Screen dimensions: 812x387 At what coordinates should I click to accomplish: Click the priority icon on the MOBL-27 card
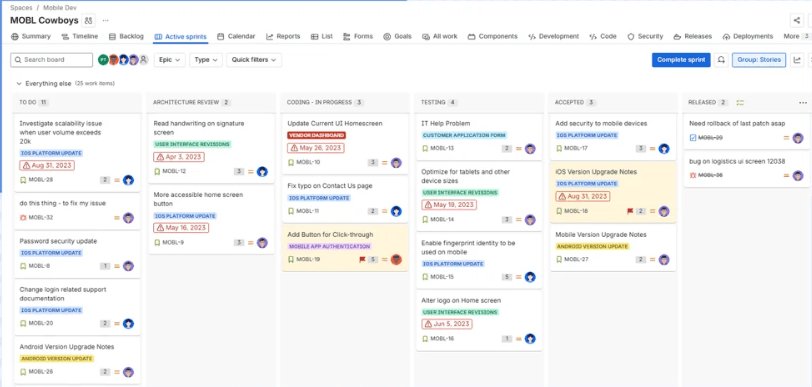click(x=652, y=260)
